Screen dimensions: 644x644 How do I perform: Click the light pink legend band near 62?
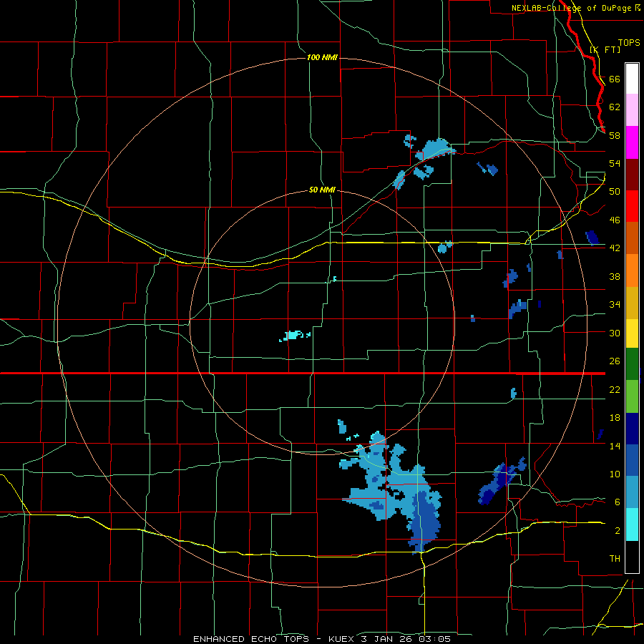pyautogui.click(x=632, y=110)
